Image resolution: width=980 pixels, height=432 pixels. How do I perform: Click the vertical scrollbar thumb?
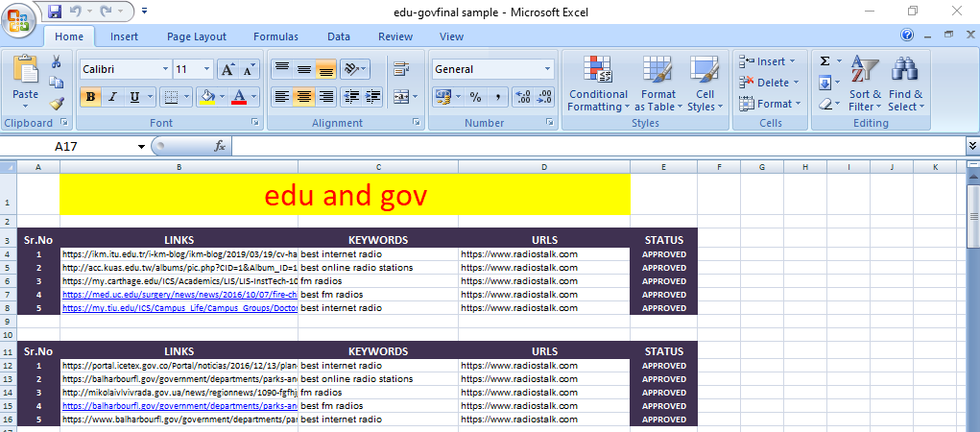coord(973,216)
